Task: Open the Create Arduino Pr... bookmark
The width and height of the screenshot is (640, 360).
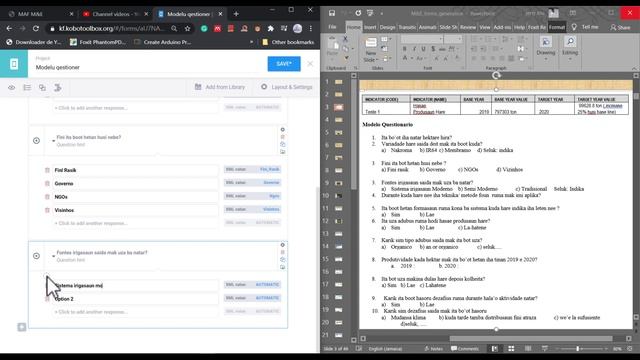Action: coord(162,42)
